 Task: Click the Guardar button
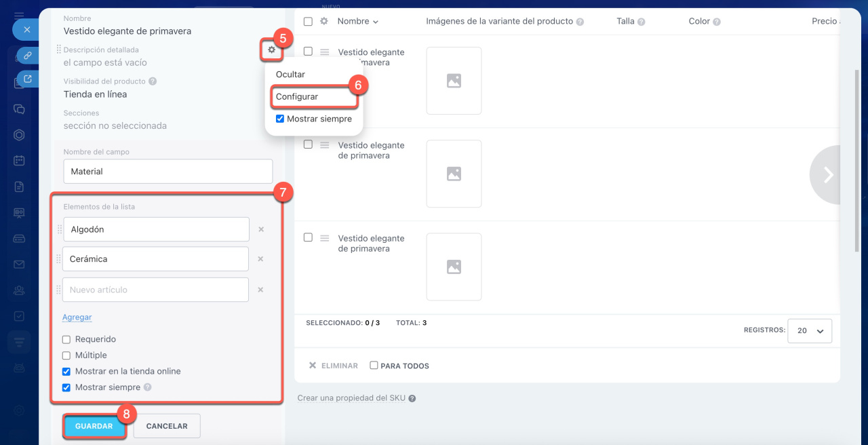pos(94,426)
